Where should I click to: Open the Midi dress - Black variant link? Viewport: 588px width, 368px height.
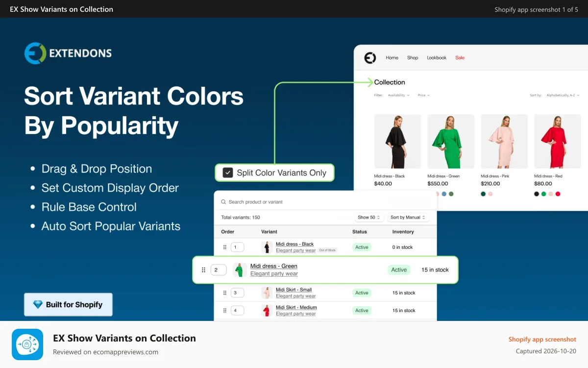pyautogui.click(x=294, y=244)
